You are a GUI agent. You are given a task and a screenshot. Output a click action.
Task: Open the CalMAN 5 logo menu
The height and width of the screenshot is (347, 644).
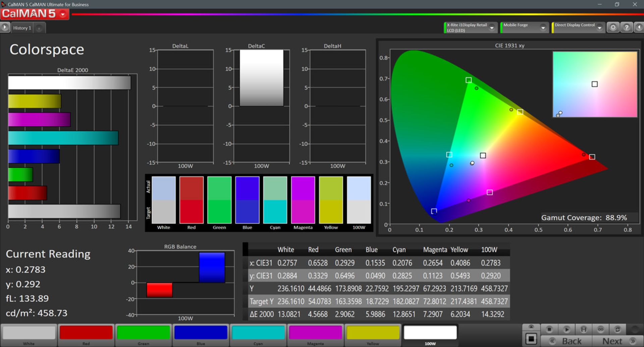(x=62, y=14)
